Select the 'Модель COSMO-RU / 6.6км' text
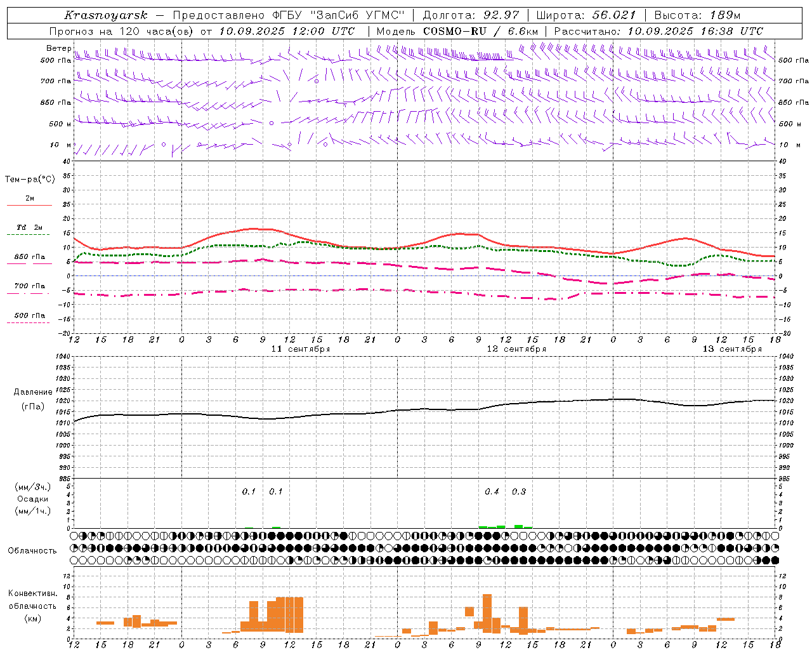The width and height of the screenshot is (812, 650). click(457, 31)
